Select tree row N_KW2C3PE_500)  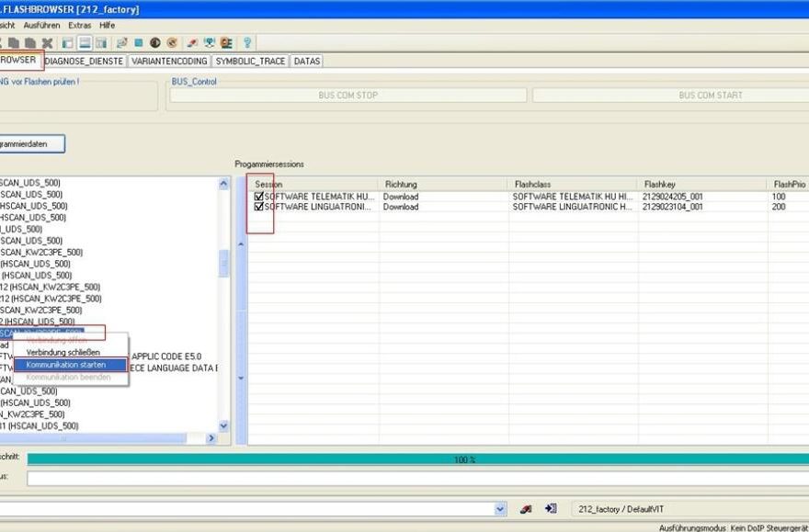pyautogui.click(x=32, y=414)
